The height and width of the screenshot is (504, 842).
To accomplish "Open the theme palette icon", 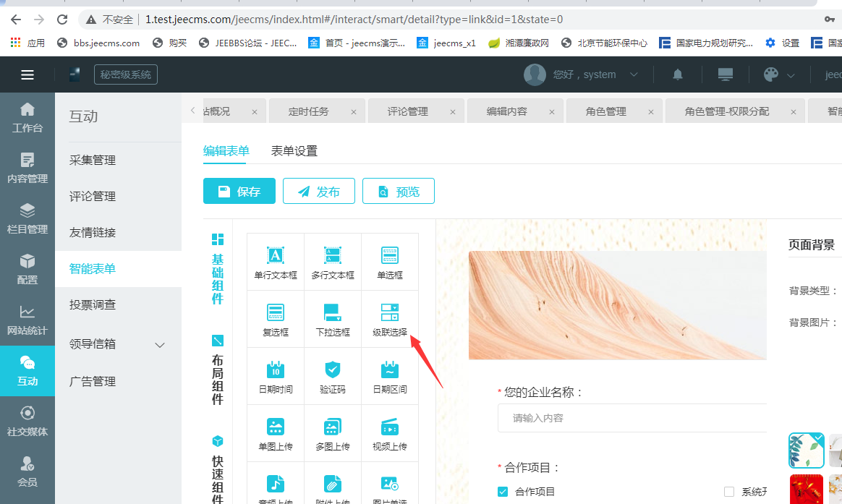I will point(770,74).
